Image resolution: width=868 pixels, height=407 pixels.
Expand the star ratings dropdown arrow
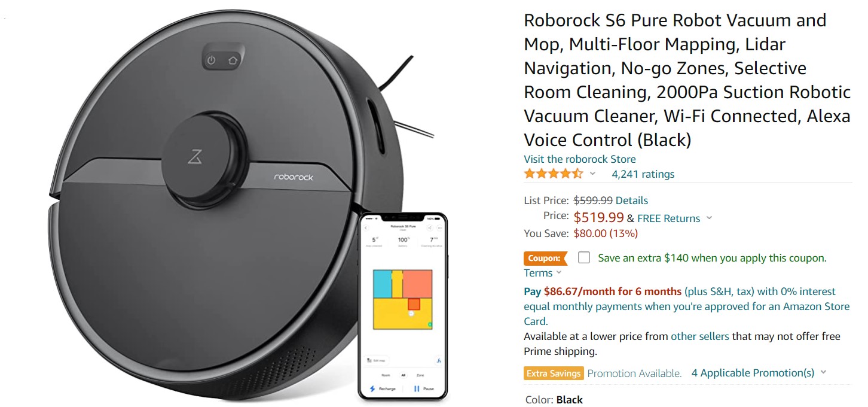tap(592, 174)
